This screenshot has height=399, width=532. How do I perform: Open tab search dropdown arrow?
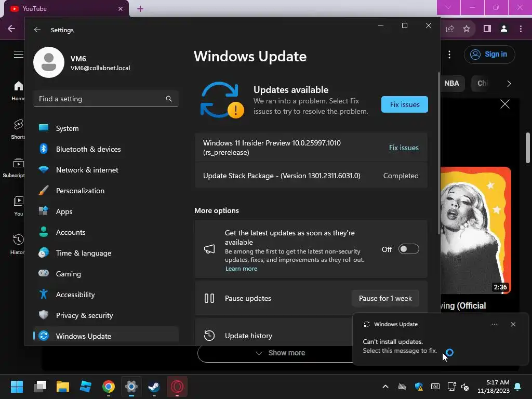coord(448,7)
